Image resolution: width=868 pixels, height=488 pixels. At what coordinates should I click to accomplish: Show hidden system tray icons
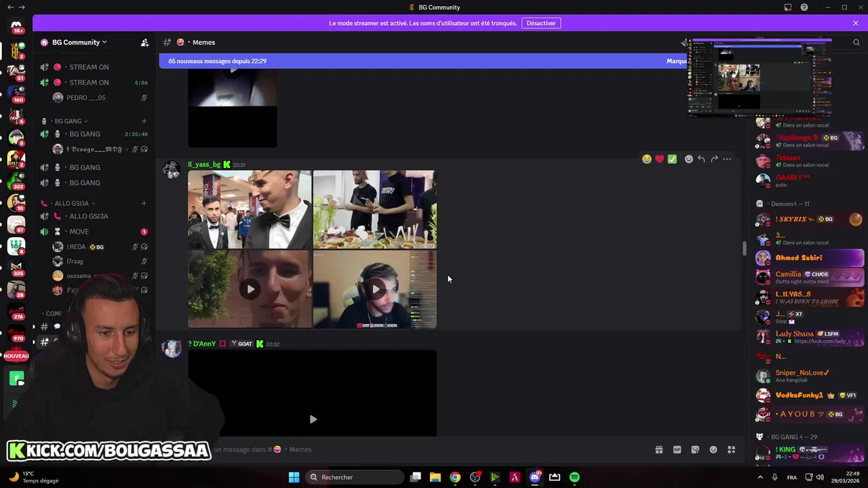pyautogui.click(x=761, y=477)
